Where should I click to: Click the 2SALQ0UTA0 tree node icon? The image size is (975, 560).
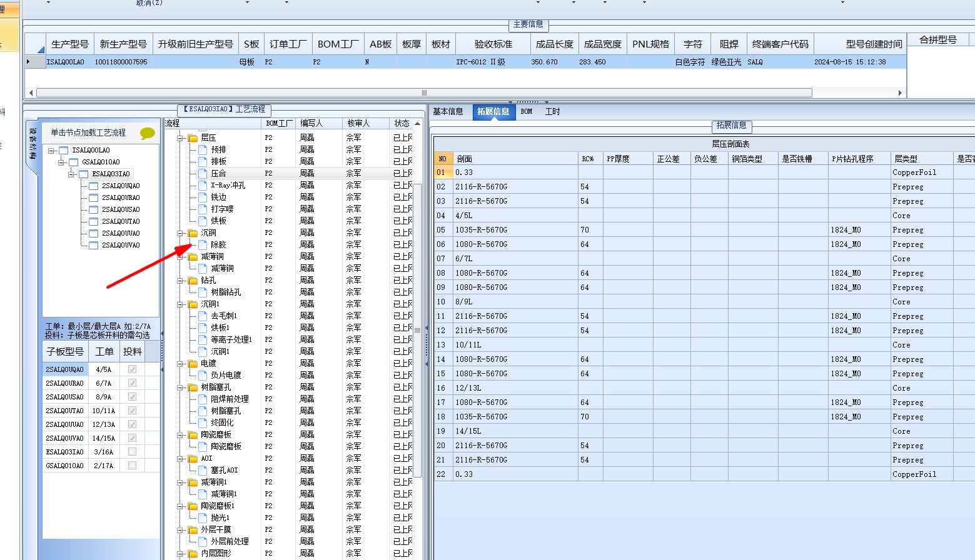[x=93, y=221]
